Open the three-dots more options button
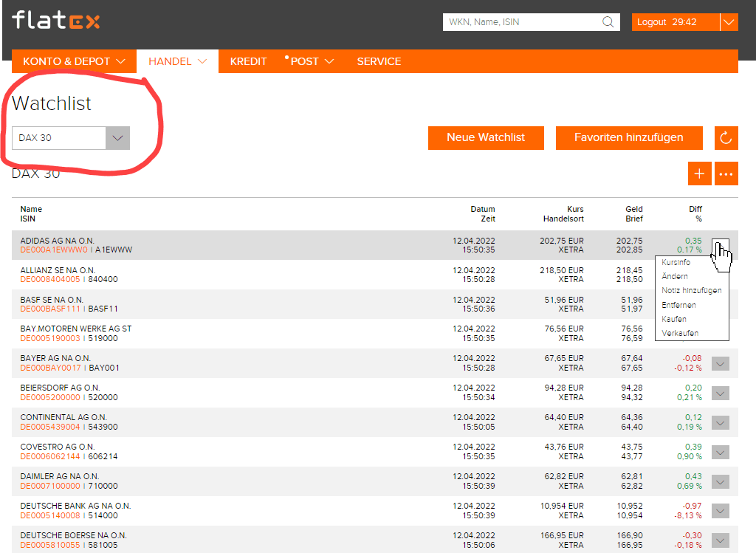Viewport: 756px width, 553px height. [x=726, y=174]
